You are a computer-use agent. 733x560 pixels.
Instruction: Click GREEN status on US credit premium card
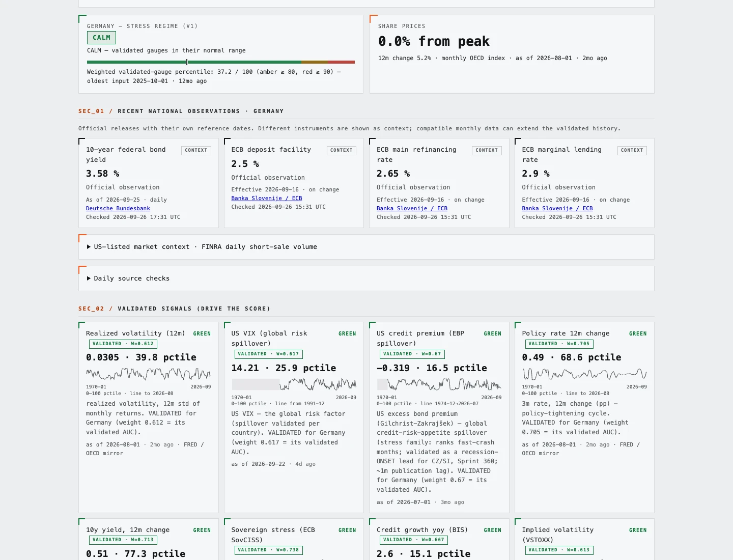[x=493, y=334]
